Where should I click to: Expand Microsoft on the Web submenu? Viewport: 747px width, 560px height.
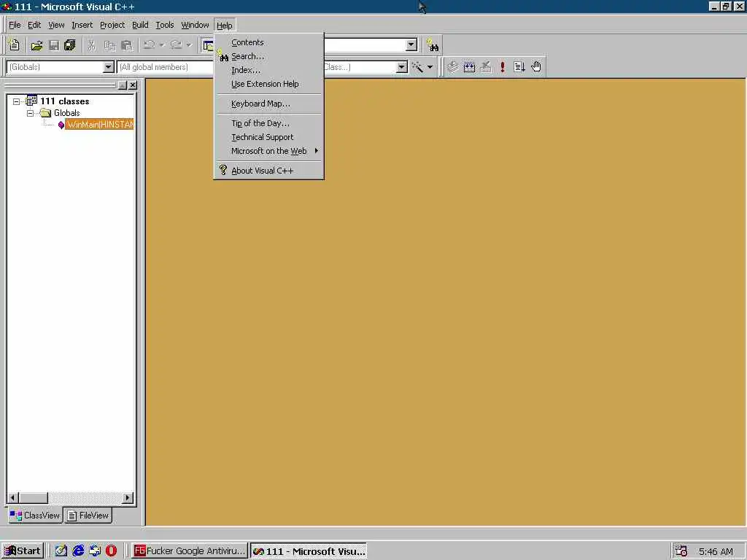click(268, 151)
